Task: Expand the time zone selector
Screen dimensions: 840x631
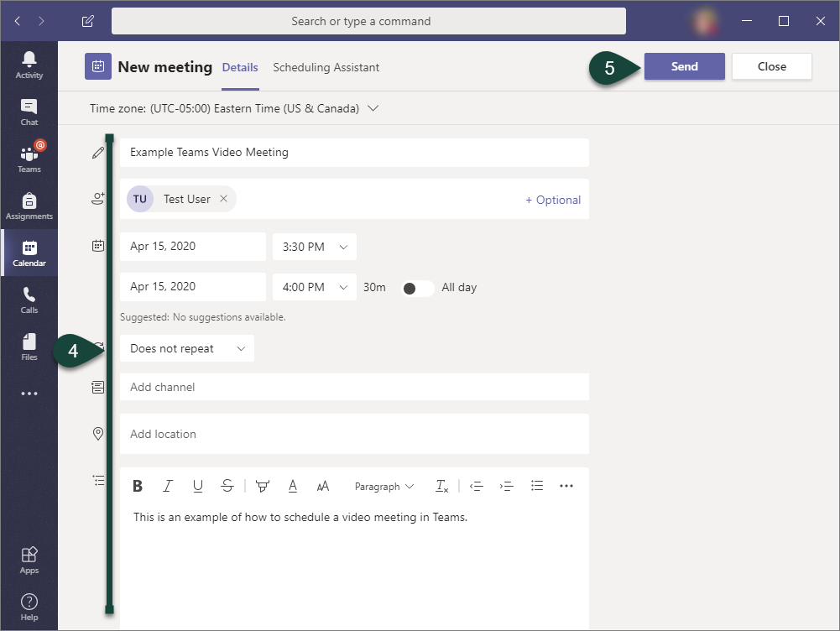Action: point(373,108)
